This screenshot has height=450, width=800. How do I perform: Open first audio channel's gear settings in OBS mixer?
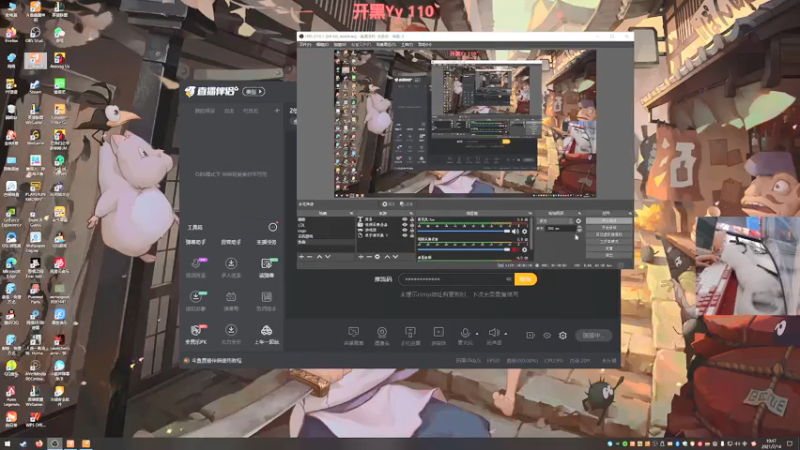[x=524, y=232]
